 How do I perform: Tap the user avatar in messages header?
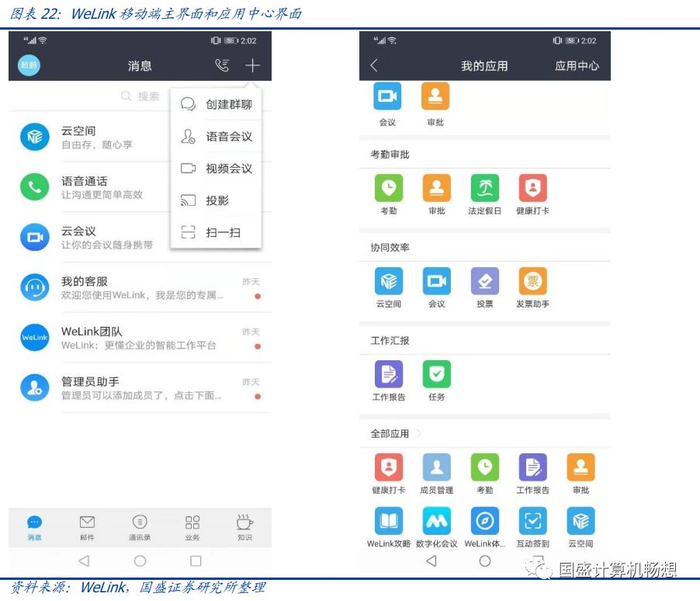click(x=29, y=66)
